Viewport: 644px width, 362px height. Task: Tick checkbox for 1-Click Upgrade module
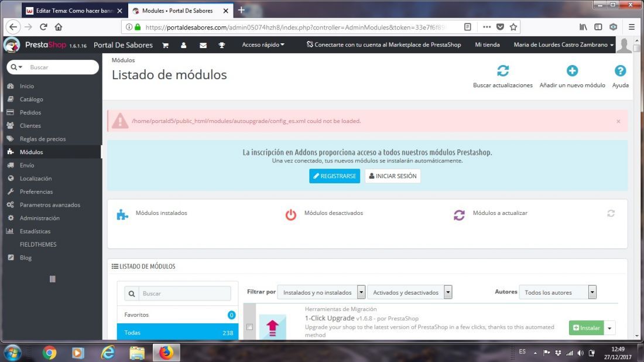tap(250, 327)
